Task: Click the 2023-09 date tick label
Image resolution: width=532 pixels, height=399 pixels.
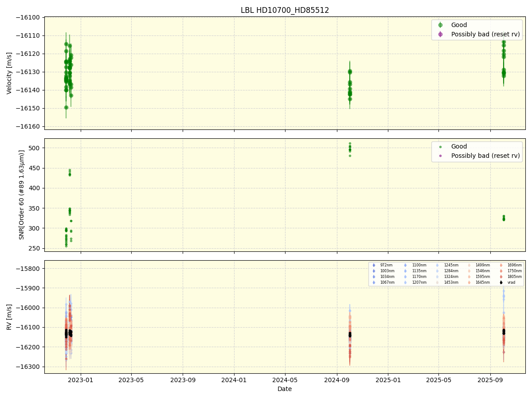Action: (x=183, y=380)
